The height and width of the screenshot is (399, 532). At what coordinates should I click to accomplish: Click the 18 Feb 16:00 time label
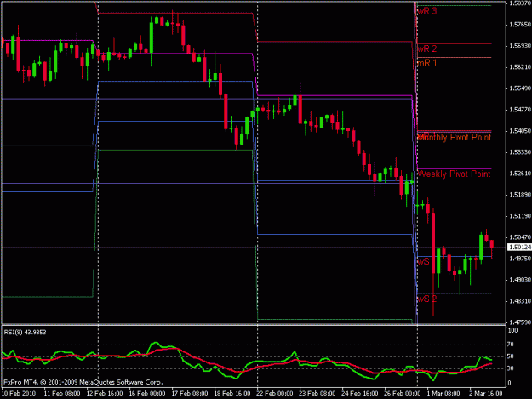pos(232,394)
